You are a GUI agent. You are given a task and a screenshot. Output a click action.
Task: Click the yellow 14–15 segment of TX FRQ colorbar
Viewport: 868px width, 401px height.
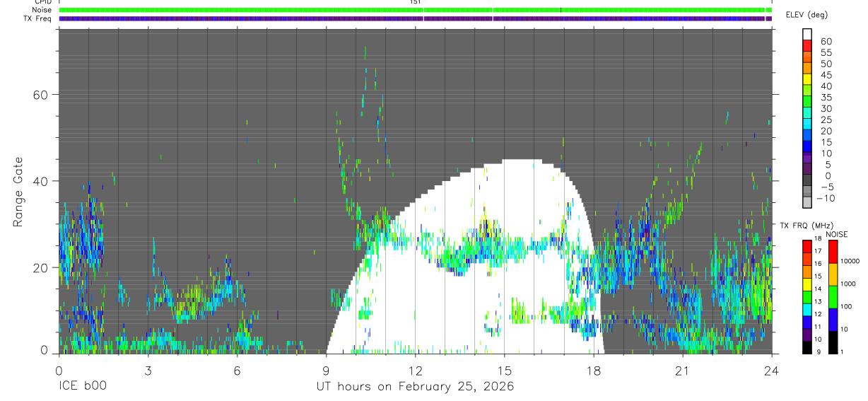(807, 284)
